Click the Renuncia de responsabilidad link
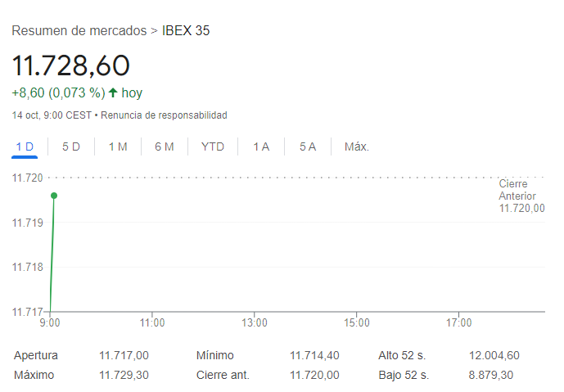This screenshot has width=564, height=392. tap(164, 115)
